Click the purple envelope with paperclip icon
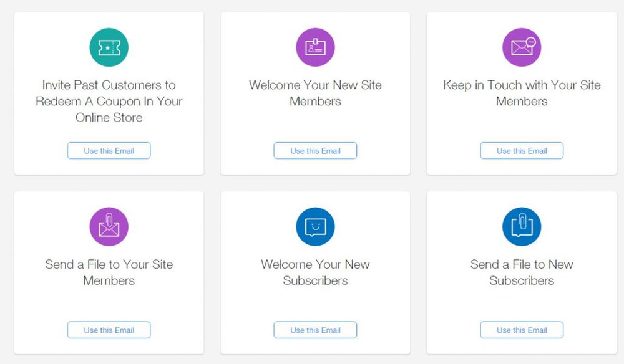Image resolution: width=624 pixels, height=364 pixels. pos(109,226)
